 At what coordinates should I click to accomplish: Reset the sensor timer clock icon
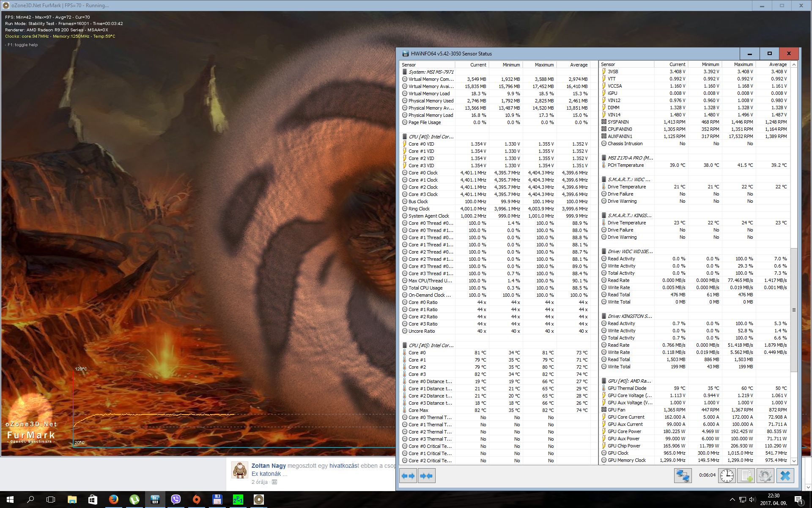pos(727,476)
